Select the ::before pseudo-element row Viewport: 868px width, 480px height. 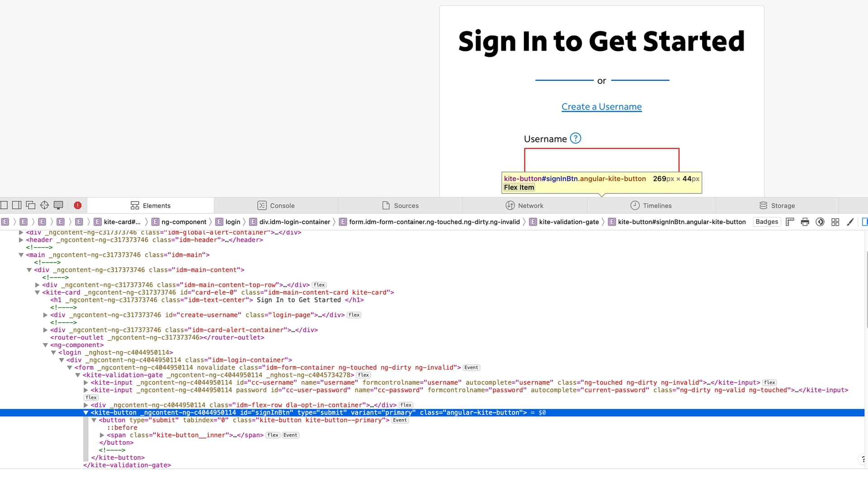(x=122, y=428)
